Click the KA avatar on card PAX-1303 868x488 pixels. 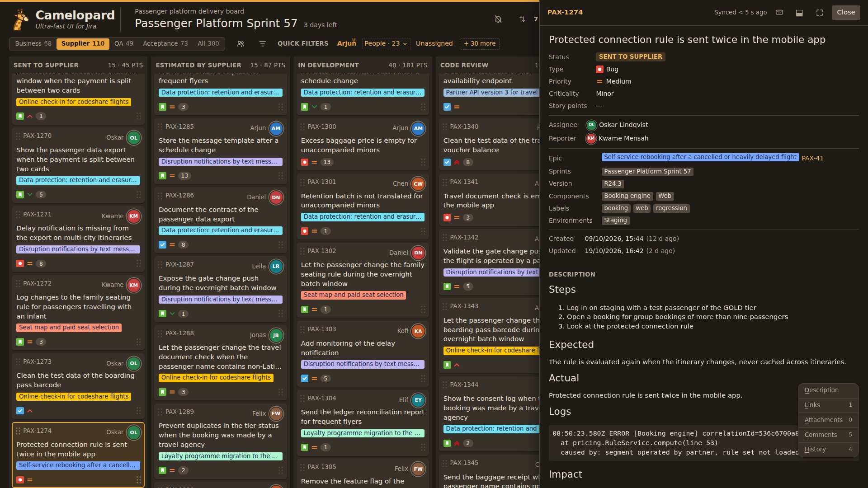tap(418, 331)
